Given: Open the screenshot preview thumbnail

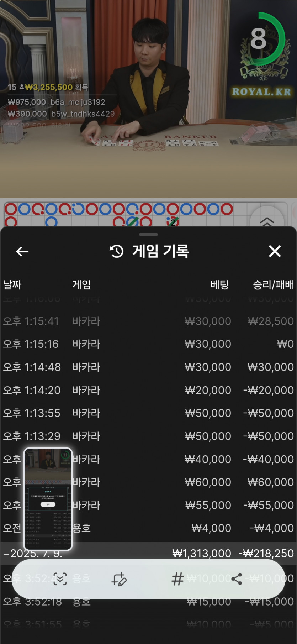Looking at the screenshot, I should click(48, 499).
